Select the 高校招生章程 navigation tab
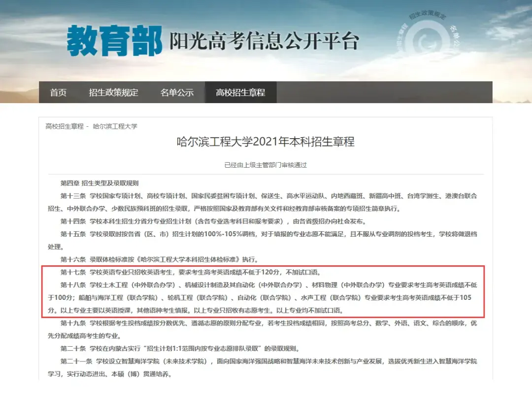This screenshot has width=532, height=398. click(x=240, y=92)
